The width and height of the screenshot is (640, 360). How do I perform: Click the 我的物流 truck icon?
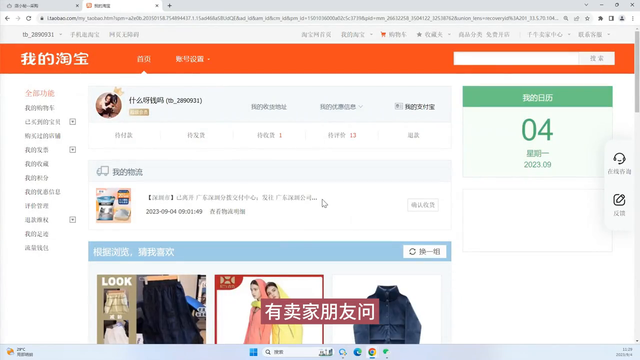tap(102, 171)
